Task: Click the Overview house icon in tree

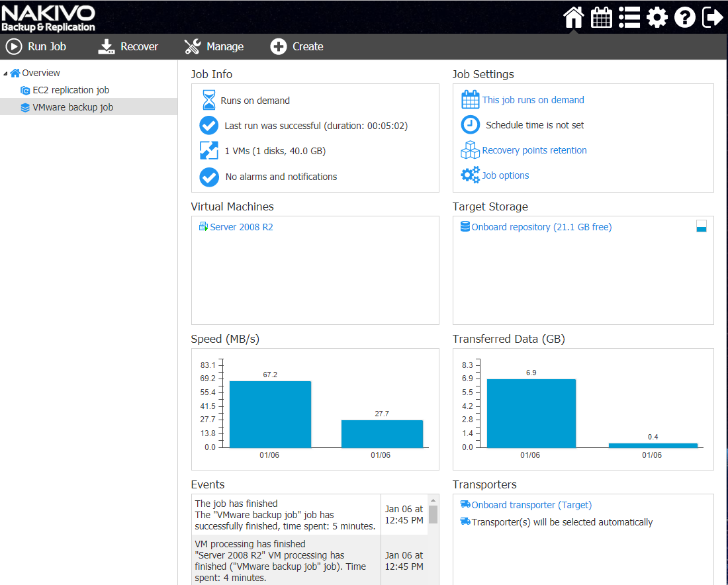Action: pyautogui.click(x=15, y=73)
